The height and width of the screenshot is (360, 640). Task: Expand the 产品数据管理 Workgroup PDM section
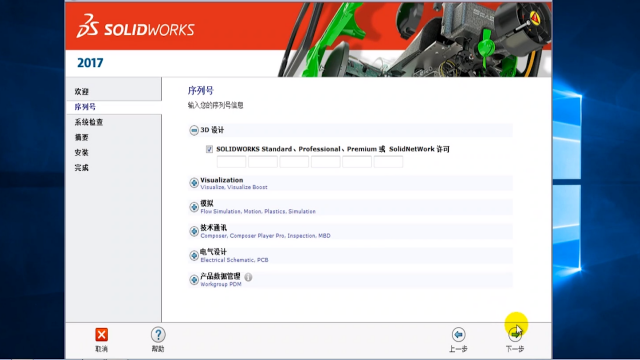(194, 280)
